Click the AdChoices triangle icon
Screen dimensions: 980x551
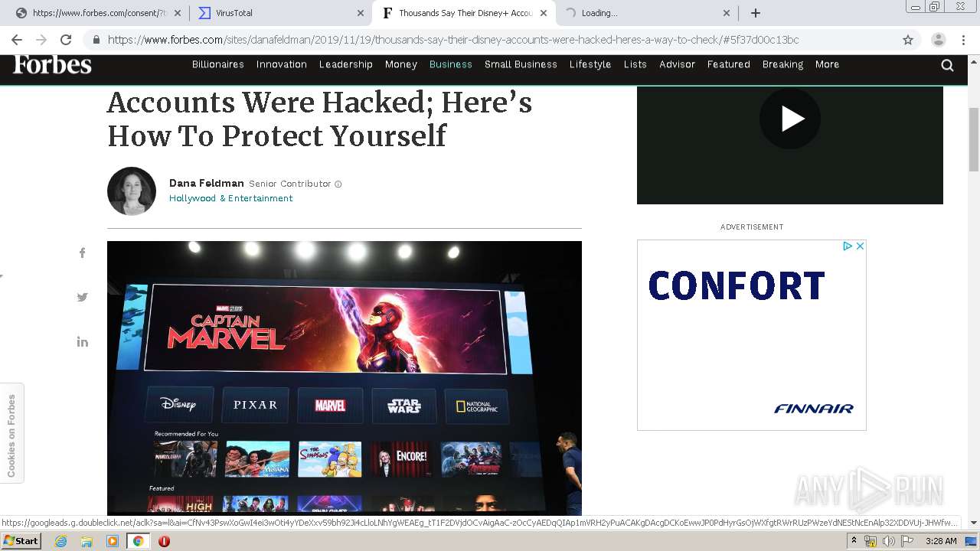848,246
